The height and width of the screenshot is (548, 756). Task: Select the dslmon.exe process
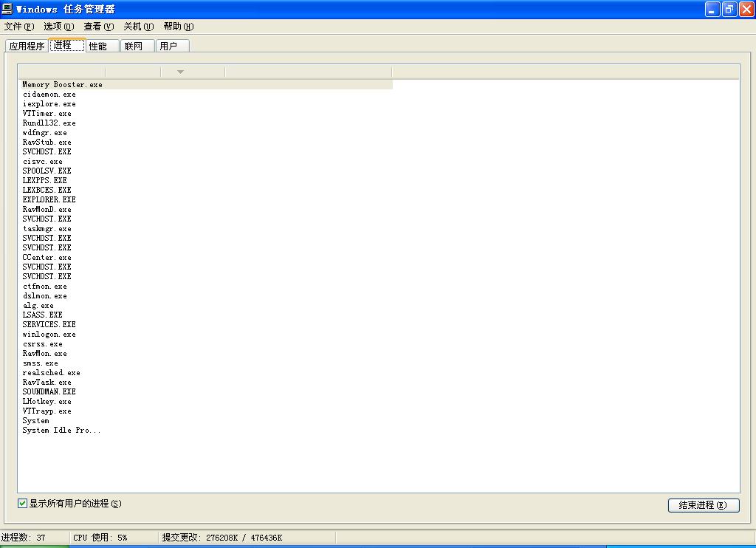click(45, 295)
